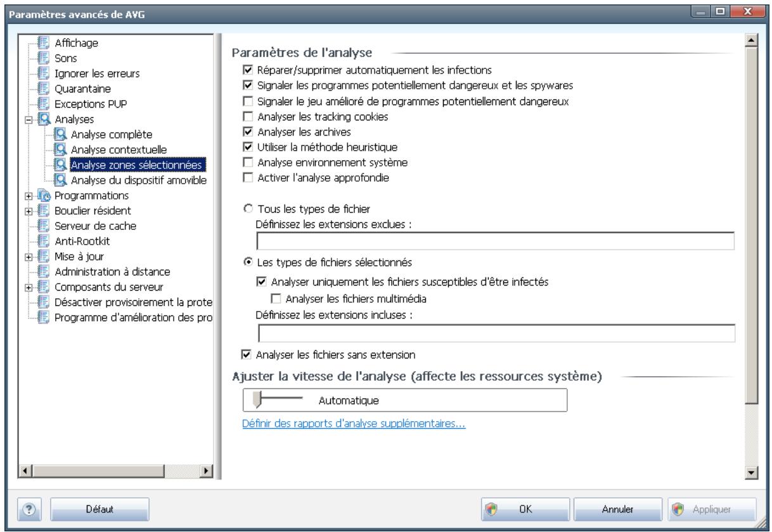Click the scan speed slider thumb
Image resolution: width=772 pixels, height=532 pixels.
tap(257, 400)
